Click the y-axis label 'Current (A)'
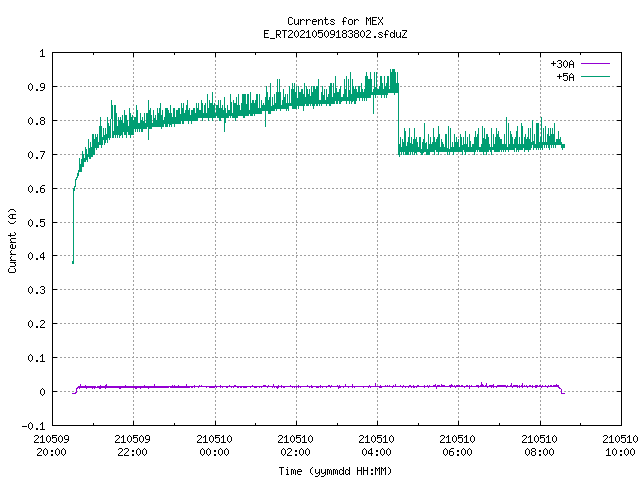The height and width of the screenshot is (480, 640). pos(12,240)
